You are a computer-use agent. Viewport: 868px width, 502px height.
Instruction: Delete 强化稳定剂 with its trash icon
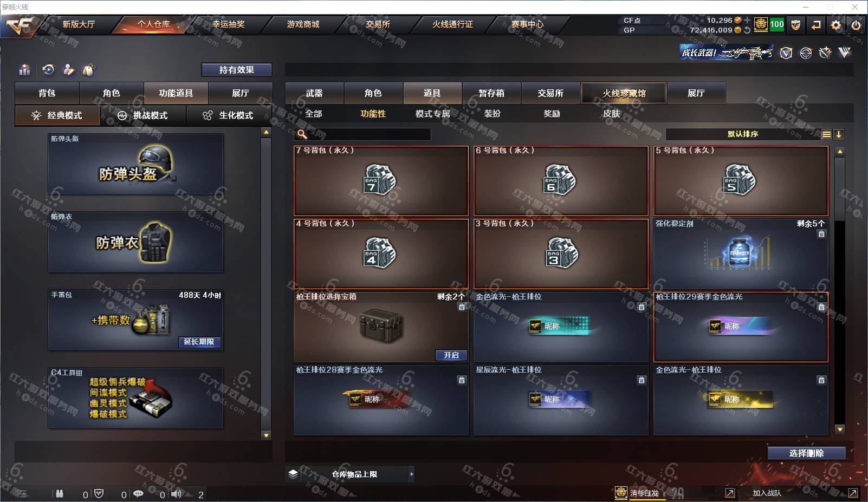pos(821,234)
